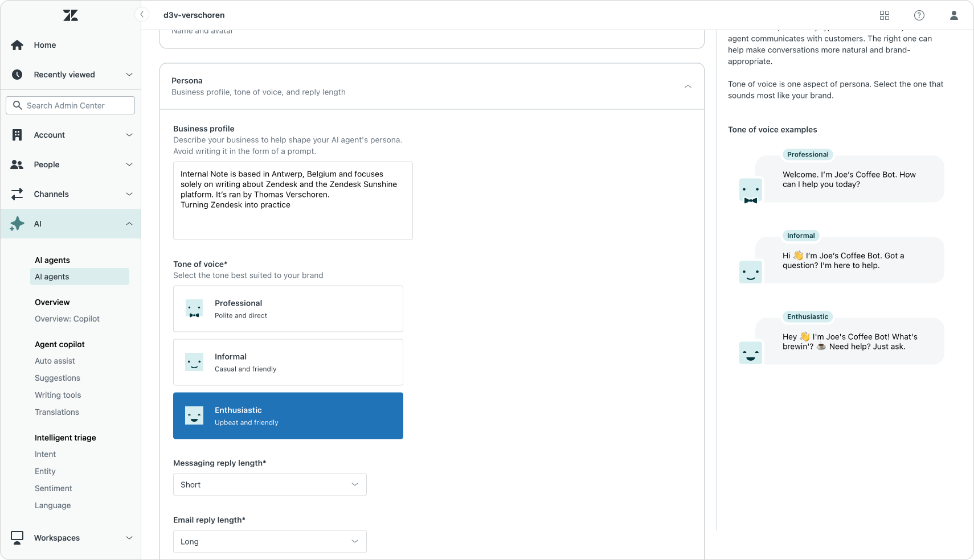Go to Home in the sidebar
Image resolution: width=974 pixels, height=560 pixels.
point(45,45)
